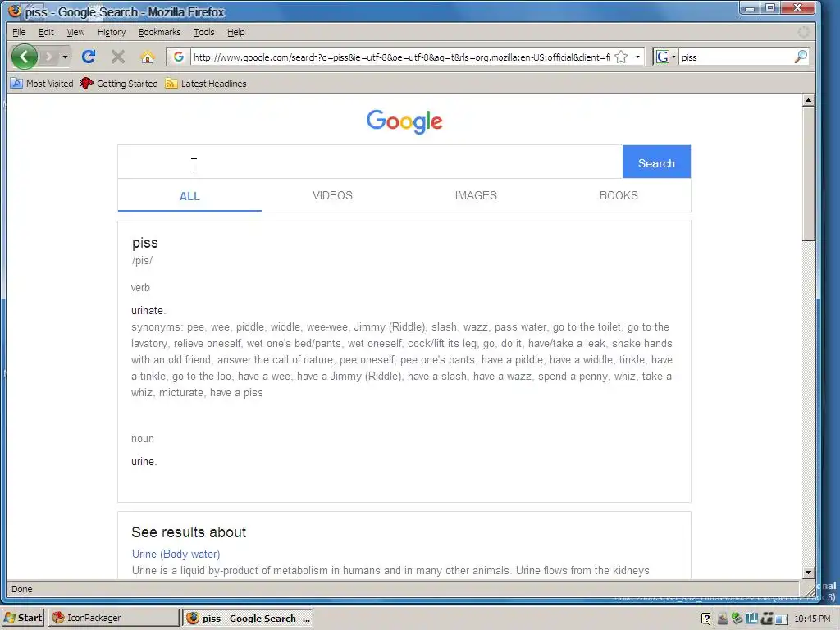This screenshot has width=840, height=630.
Task: Switch to the BOOKS tab
Action: coord(619,195)
